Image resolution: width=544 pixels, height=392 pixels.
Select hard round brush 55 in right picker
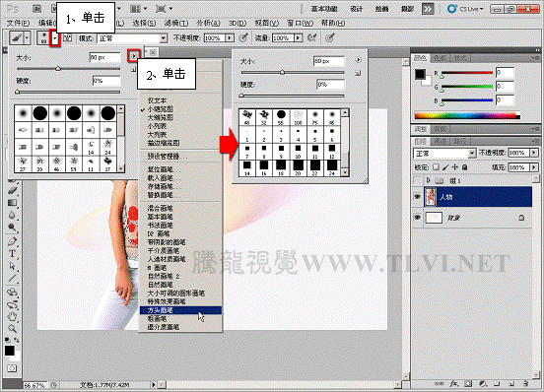click(x=281, y=117)
